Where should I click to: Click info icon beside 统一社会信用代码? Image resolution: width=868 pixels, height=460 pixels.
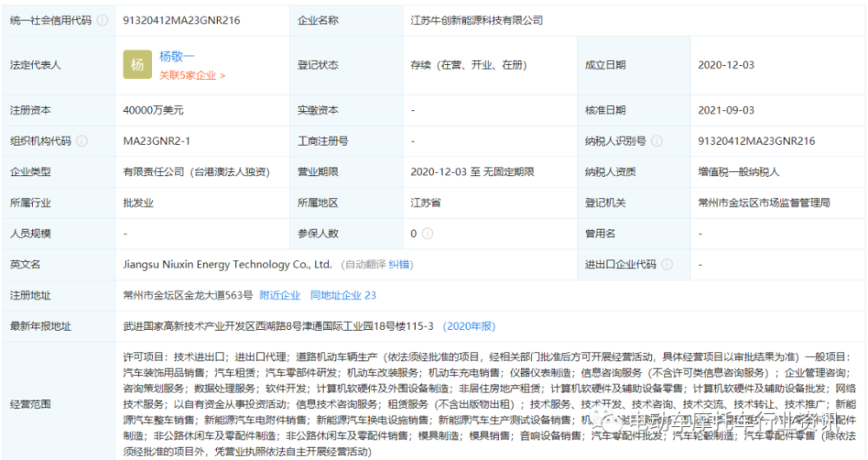(102, 21)
